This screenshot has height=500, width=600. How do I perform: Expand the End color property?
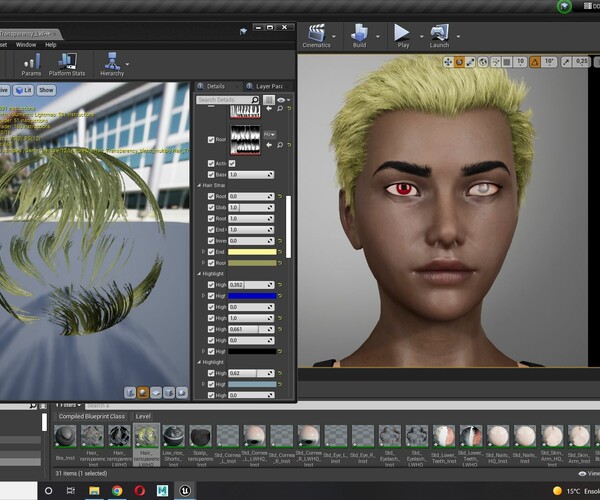(x=204, y=252)
